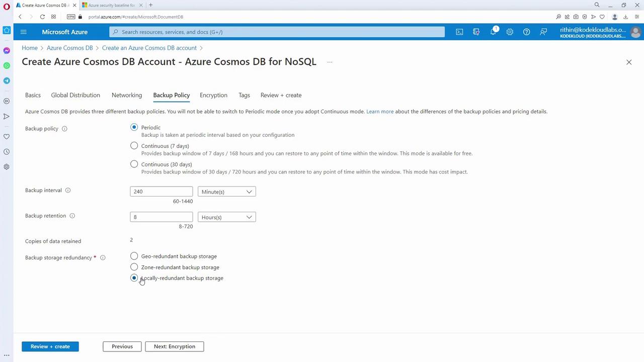Open Backup retention unit dropdown Hours(s)
Screen dimensions: 644x362
227,217
